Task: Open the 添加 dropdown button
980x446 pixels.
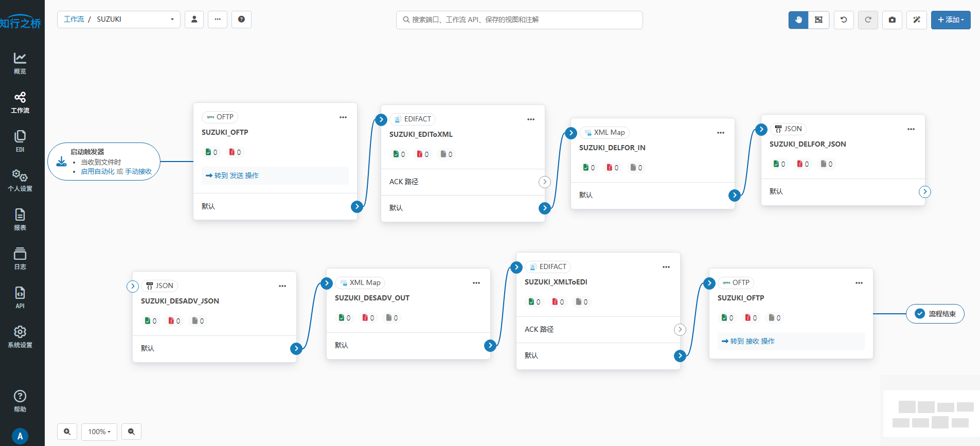Action: point(950,20)
